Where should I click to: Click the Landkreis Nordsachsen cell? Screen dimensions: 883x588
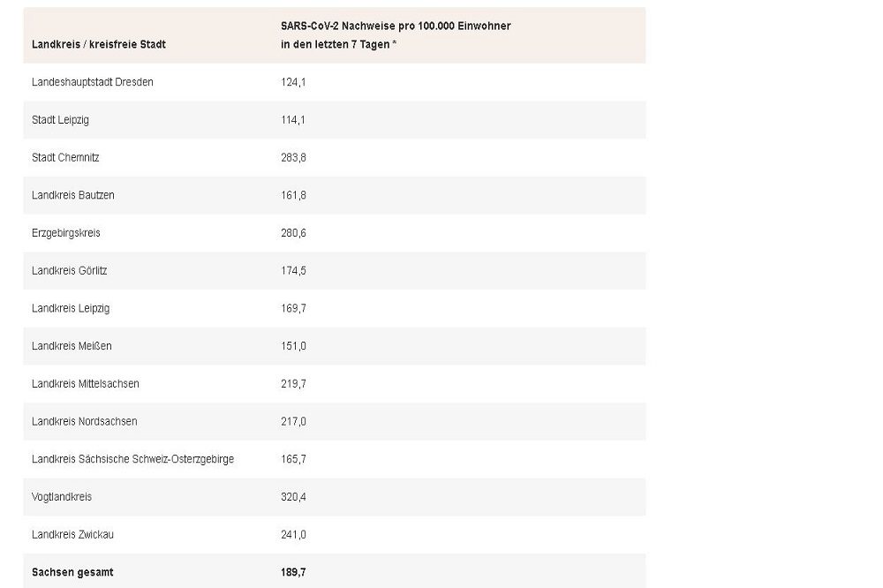coord(85,421)
